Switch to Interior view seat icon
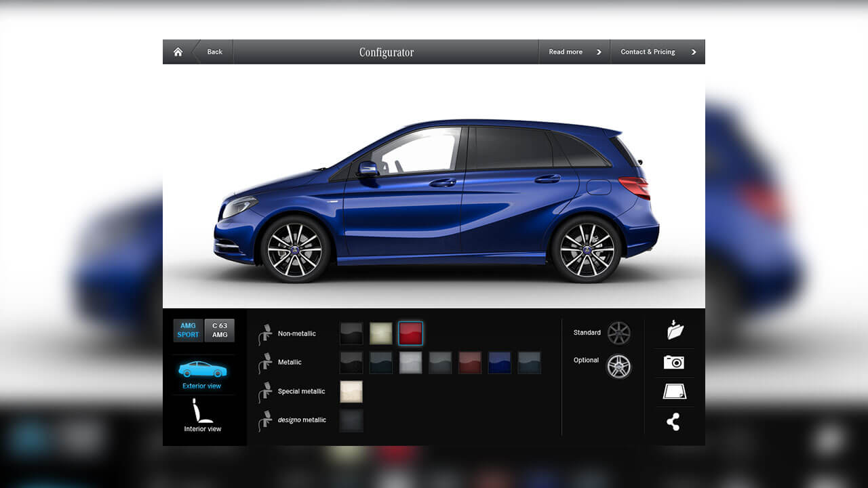Screen dimensions: 868x488 pos(202,411)
